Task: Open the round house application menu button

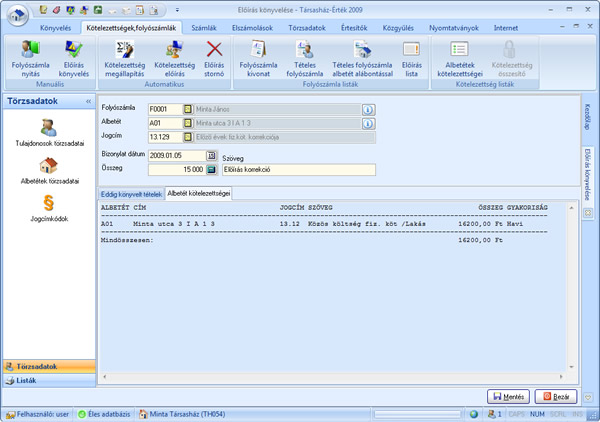Action: pyautogui.click(x=18, y=15)
